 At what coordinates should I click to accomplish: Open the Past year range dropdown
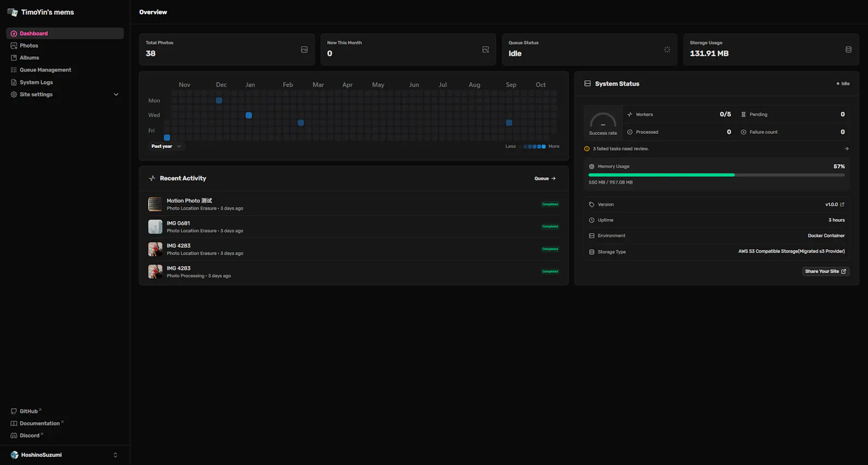[166, 146]
